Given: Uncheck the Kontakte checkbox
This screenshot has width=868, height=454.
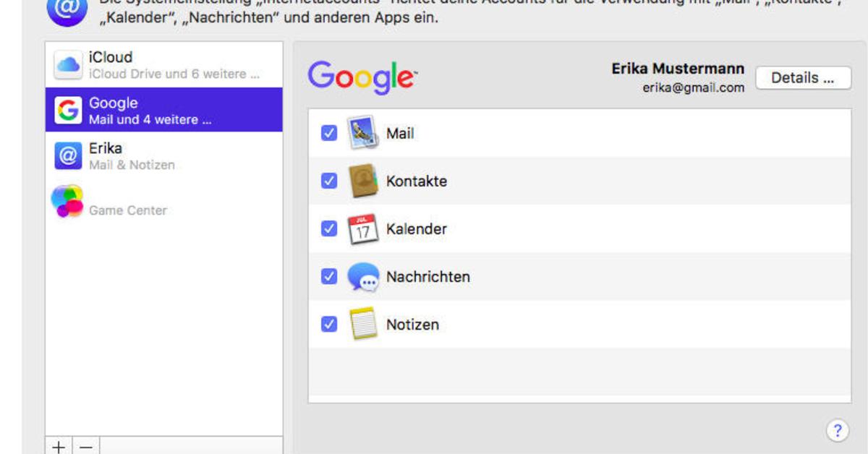Looking at the screenshot, I should tap(329, 181).
